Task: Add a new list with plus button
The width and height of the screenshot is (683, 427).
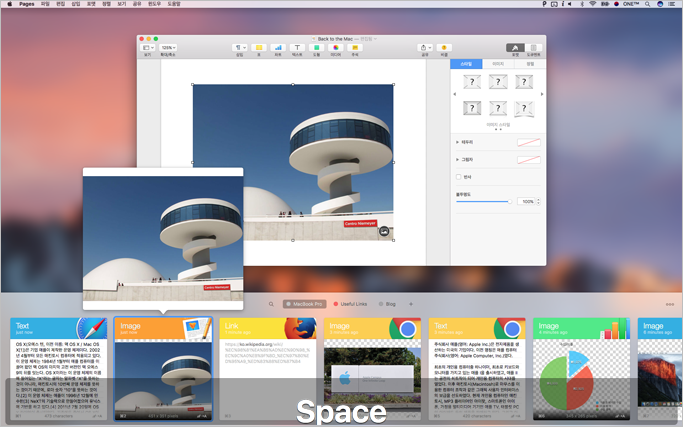Action: click(411, 304)
